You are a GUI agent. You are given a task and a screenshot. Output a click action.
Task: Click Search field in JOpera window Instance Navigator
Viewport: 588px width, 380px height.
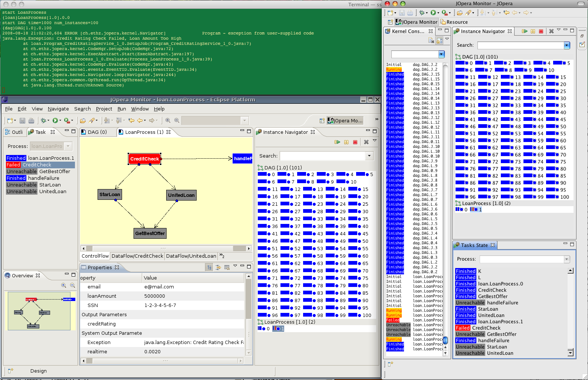click(x=520, y=45)
